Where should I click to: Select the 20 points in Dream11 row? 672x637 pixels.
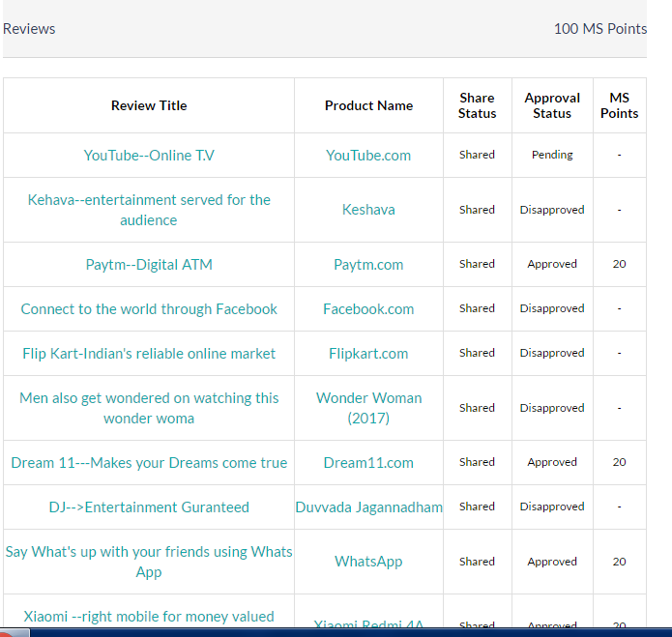click(x=619, y=462)
